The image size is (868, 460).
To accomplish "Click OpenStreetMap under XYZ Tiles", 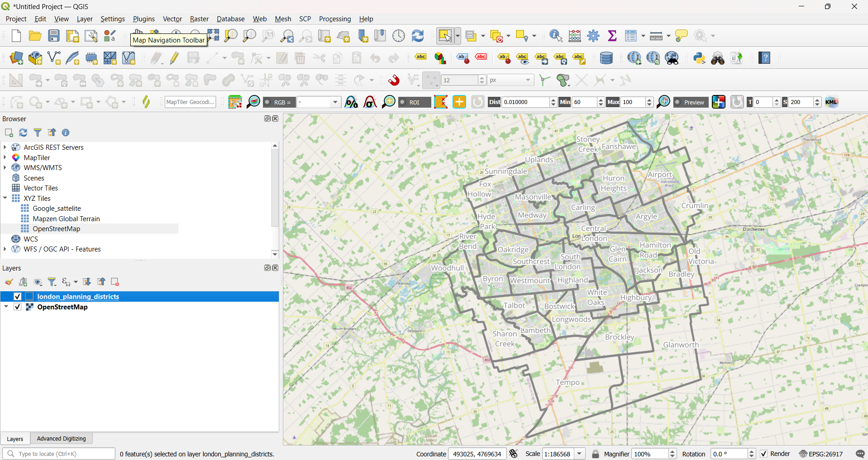I will pos(57,229).
